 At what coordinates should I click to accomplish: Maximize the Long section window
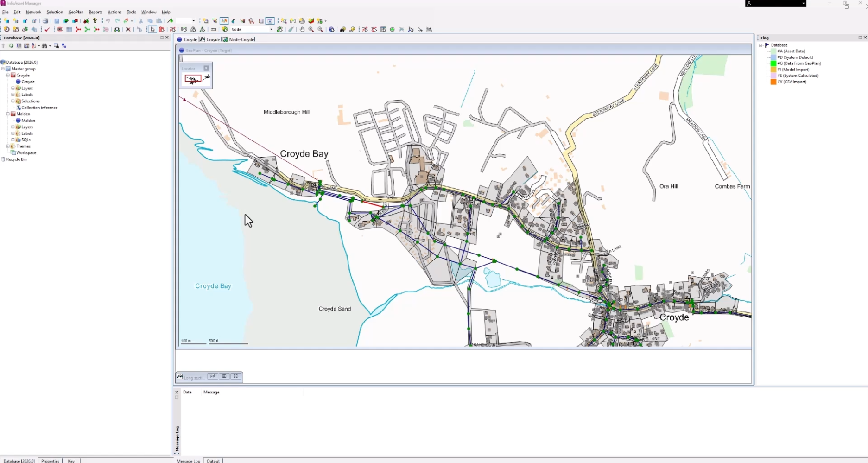[x=224, y=376]
